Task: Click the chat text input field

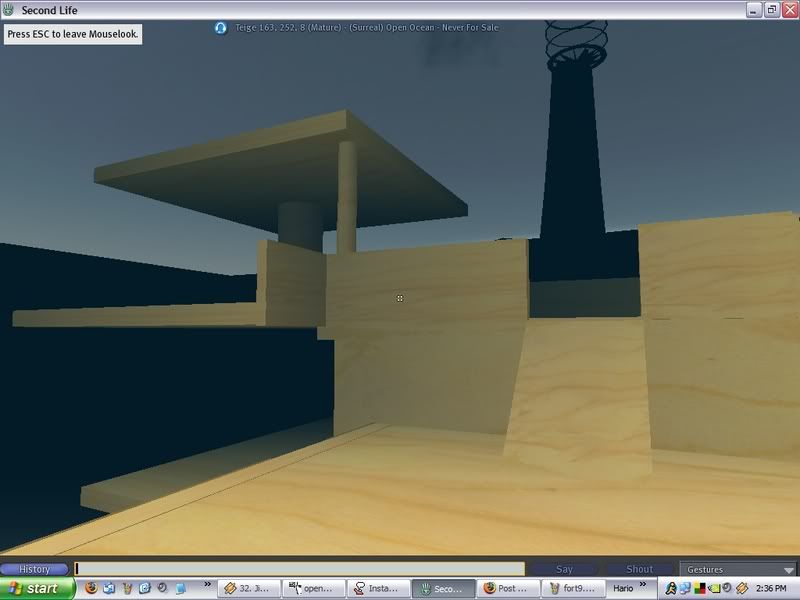Action: click(x=298, y=570)
